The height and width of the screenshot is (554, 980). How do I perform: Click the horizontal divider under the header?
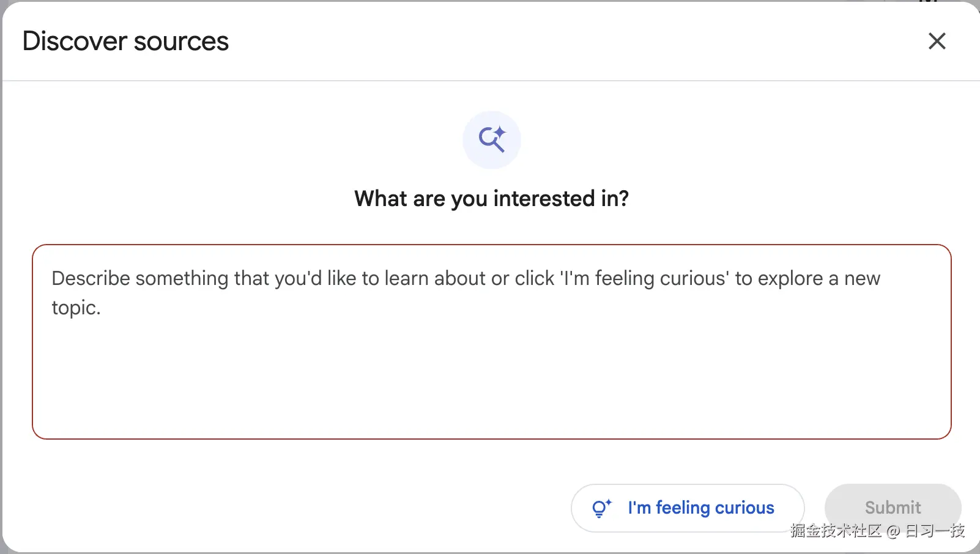491,81
